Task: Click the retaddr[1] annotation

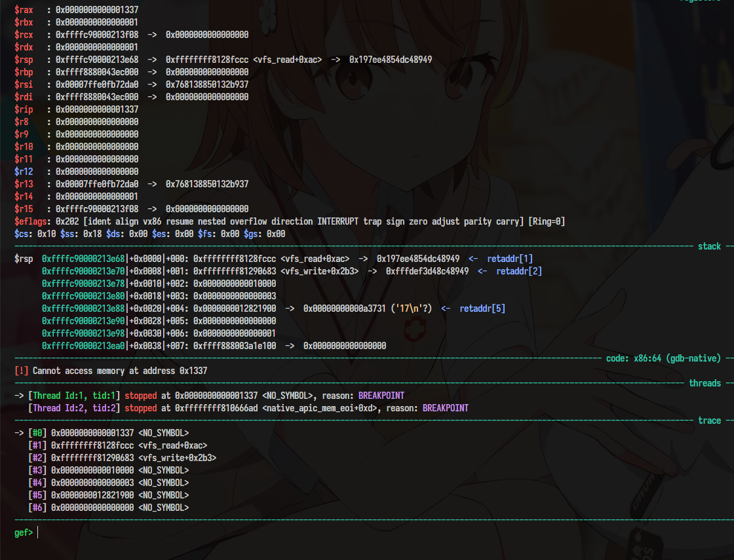Action: pos(510,259)
